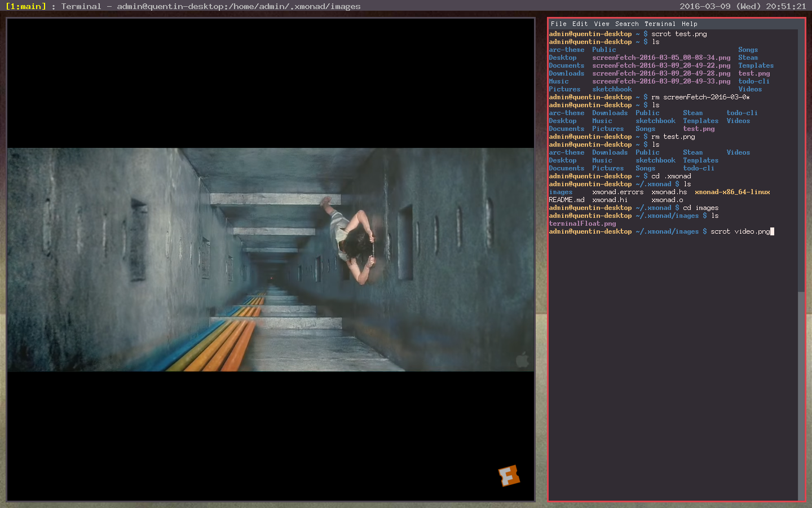Click xmonad.hi in the terminal listing
This screenshot has height=508, width=812.
pyautogui.click(x=610, y=200)
